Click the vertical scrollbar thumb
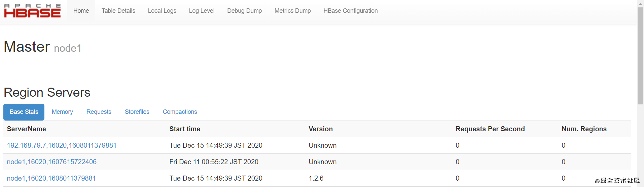The height and width of the screenshot is (187, 644). pos(640,55)
